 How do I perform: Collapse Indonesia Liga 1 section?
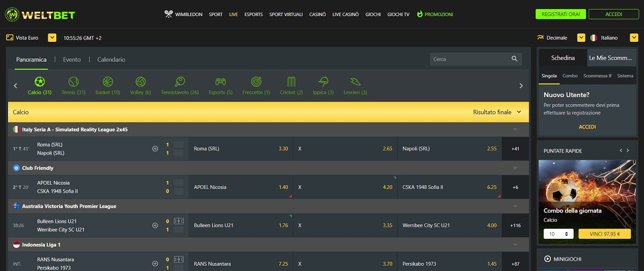coord(515,244)
